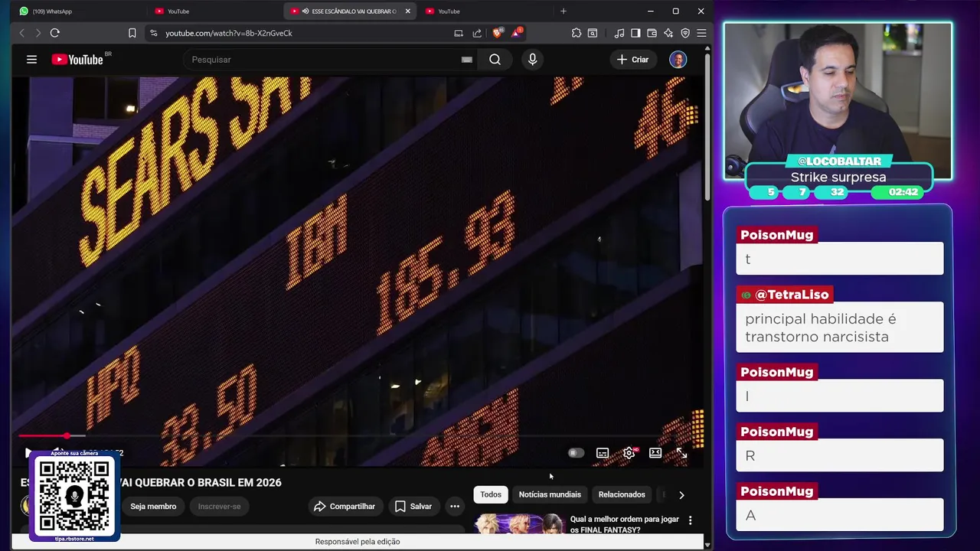Select the Relacionados filter chip

[622, 494]
